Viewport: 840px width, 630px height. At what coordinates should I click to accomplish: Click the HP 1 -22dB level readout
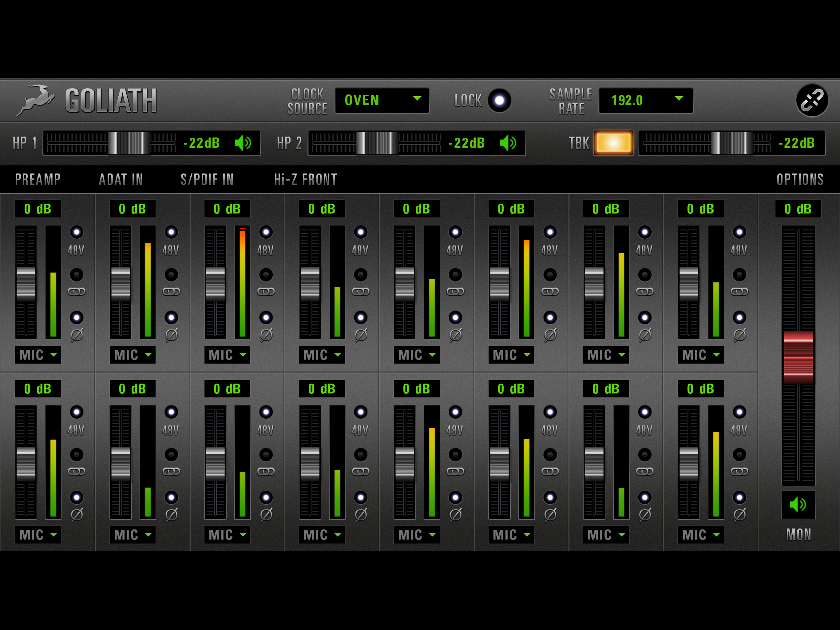202,143
